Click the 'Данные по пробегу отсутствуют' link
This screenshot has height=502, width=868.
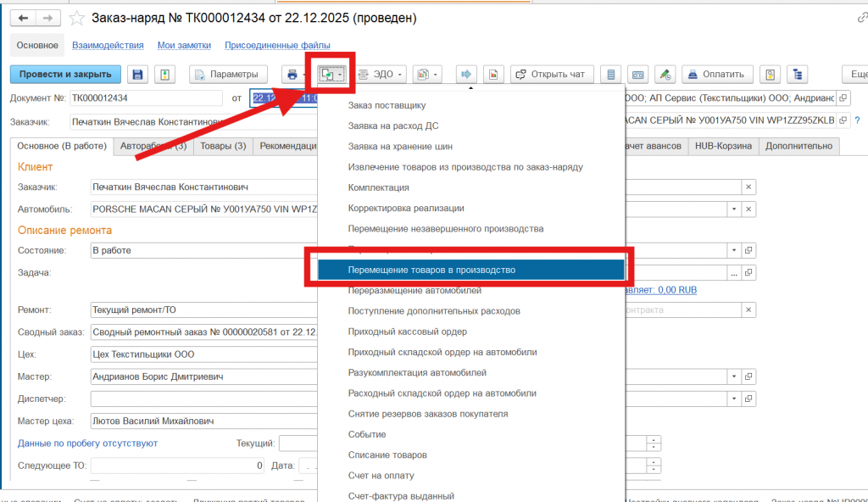point(87,443)
